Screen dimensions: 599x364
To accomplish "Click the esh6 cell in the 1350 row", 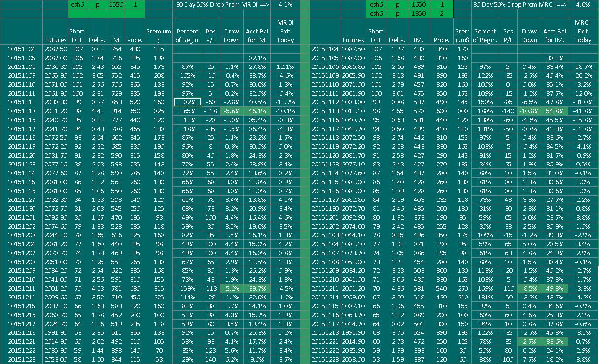I will [376, 13].
